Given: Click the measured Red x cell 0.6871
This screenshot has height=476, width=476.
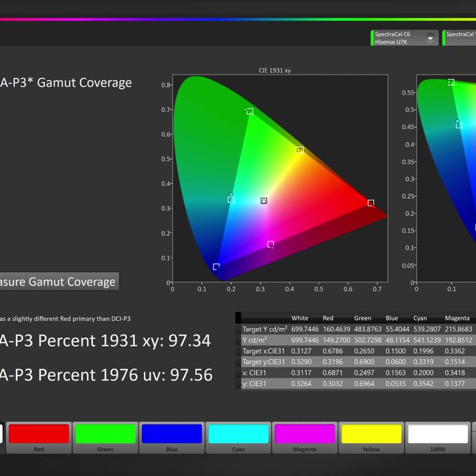Looking at the screenshot, I should pos(333,373).
